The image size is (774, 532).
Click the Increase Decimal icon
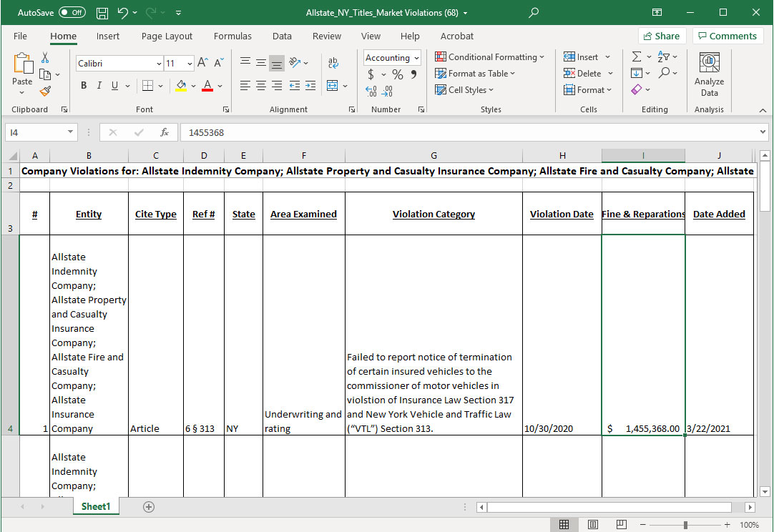point(371,92)
